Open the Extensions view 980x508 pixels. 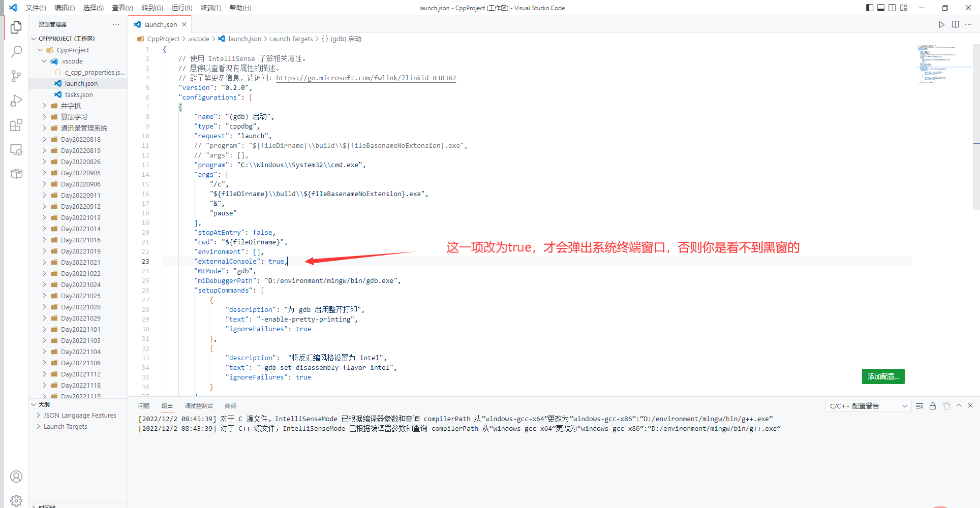pos(16,125)
